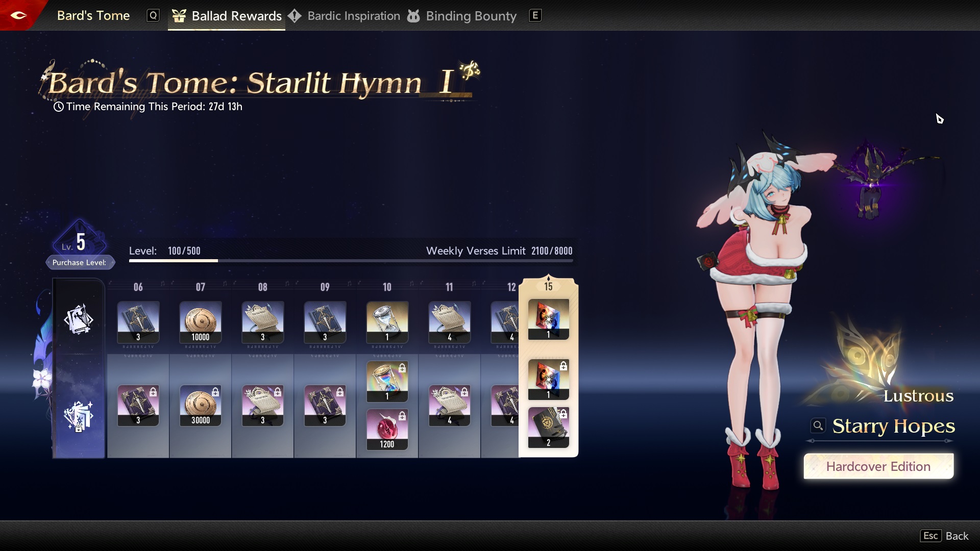Click the red back arrow icon
This screenshot has width=980, height=551.
click(18, 15)
